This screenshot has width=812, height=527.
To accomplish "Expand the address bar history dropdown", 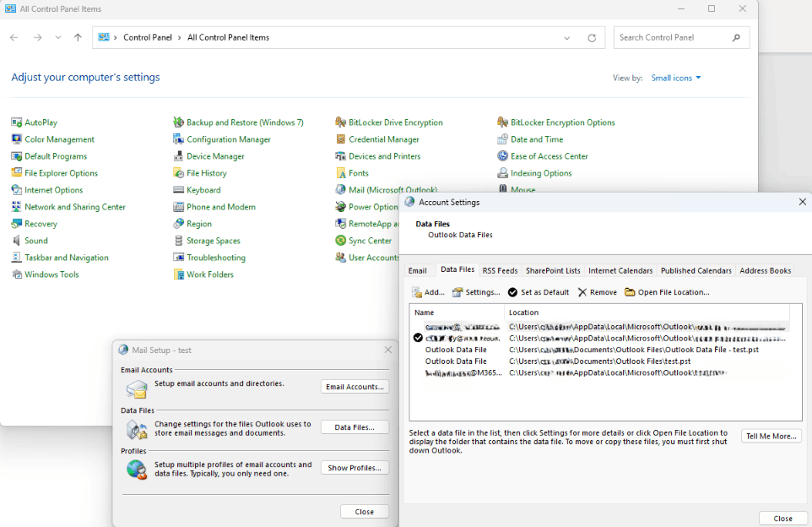I will 567,38.
